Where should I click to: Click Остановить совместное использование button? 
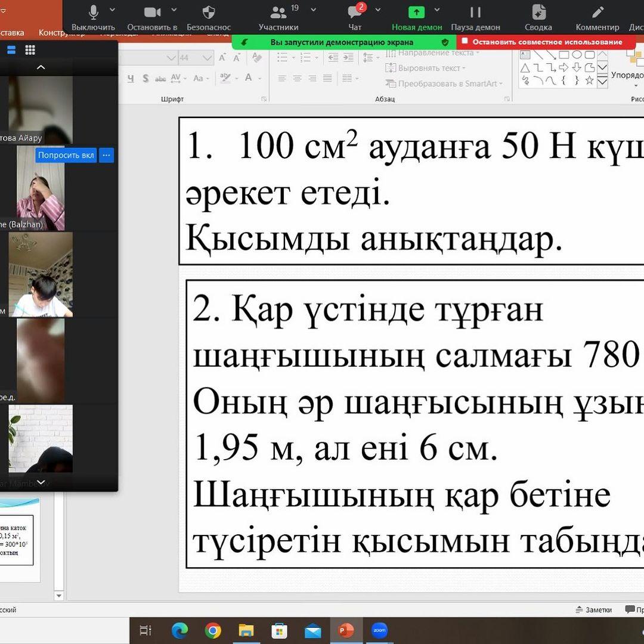(x=546, y=42)
